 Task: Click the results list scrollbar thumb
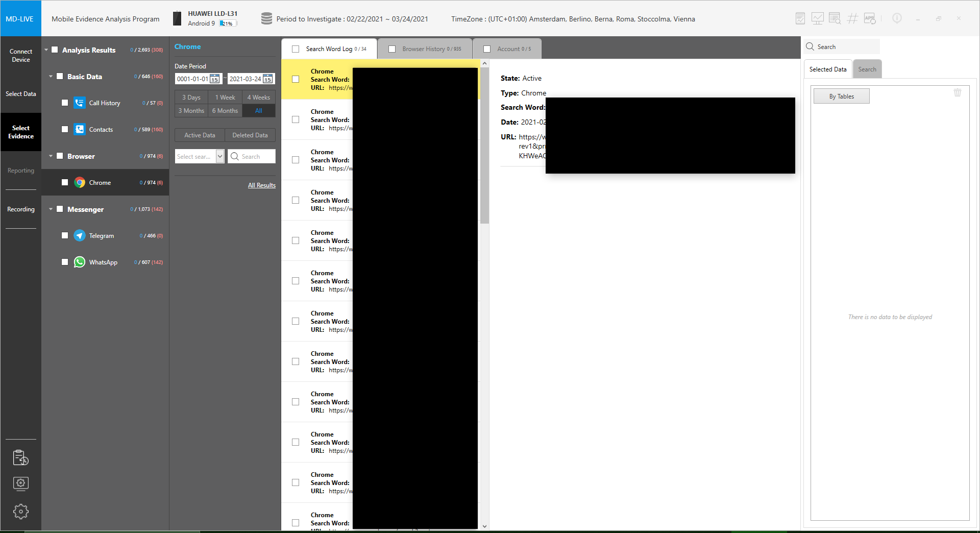pos(484,146)
